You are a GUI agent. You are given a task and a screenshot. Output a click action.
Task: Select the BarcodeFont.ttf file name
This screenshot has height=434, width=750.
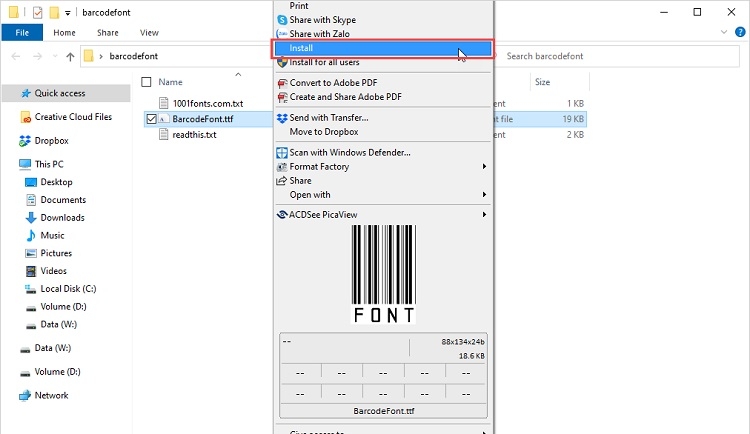coord(203,119)
